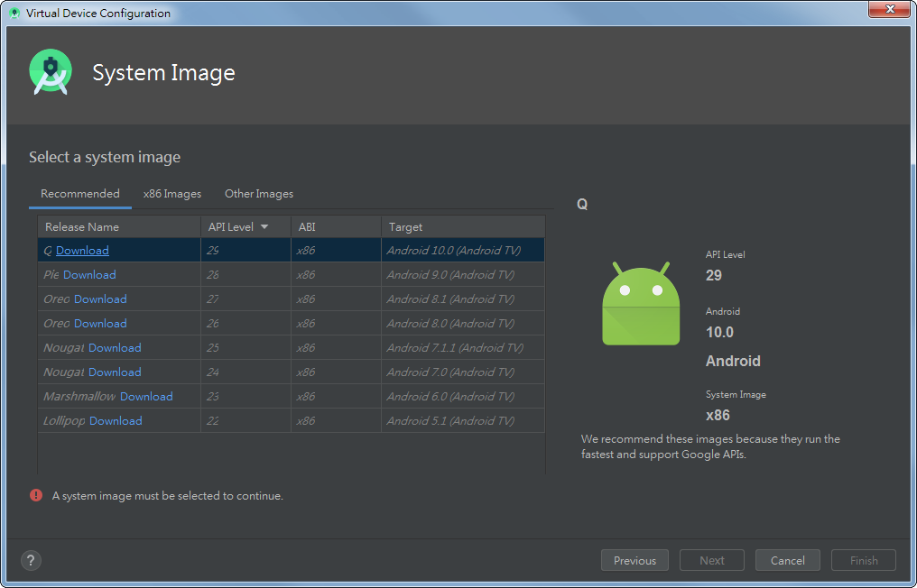This screenshot has width=917, height=588.
Task: Click the Next button
Action: [x=712, y=560]
